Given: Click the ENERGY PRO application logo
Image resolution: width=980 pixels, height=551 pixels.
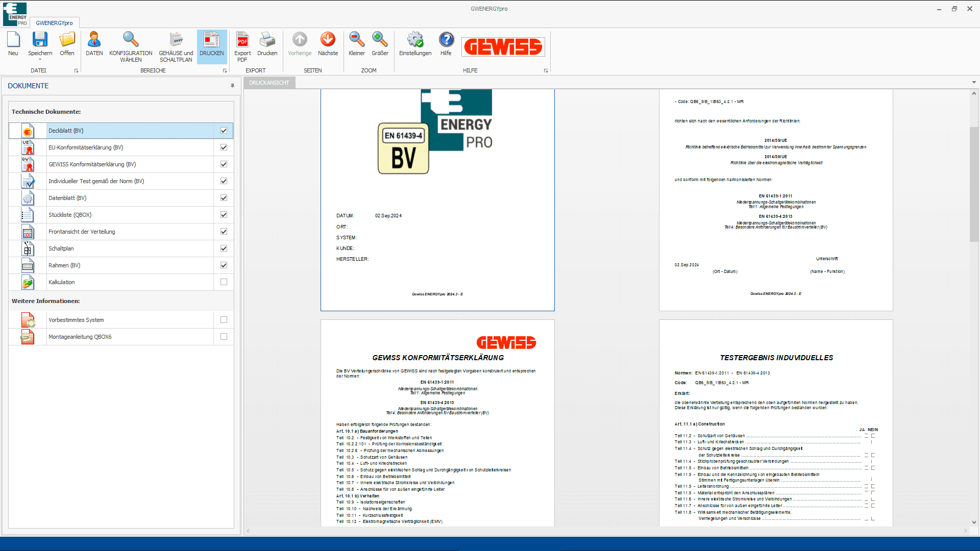Looking at the screenshot, I should pos(15,14).
